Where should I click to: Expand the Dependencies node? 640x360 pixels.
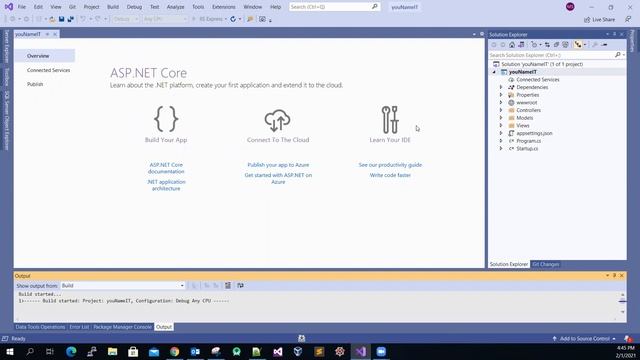[x=501, y=87]
